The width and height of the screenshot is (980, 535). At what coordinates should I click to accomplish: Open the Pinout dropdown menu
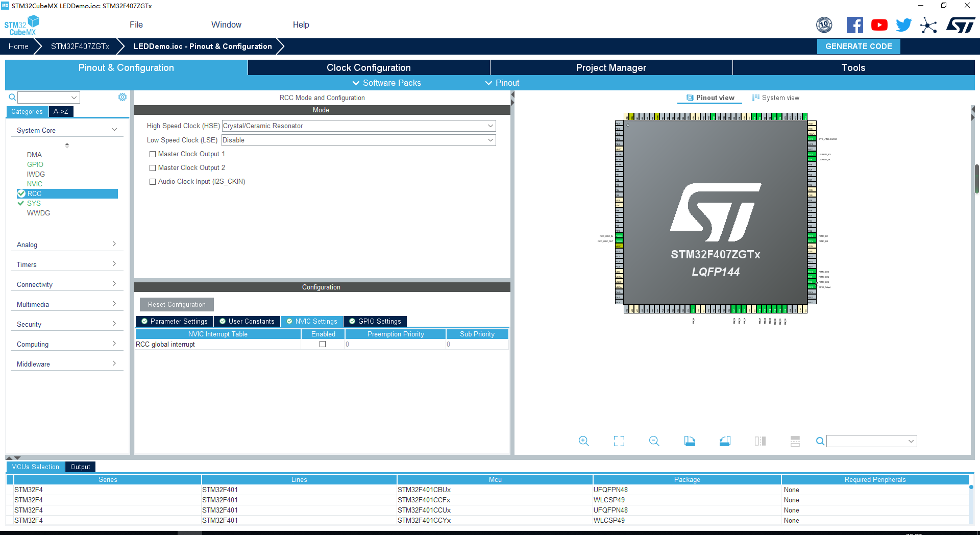[502, 83]
